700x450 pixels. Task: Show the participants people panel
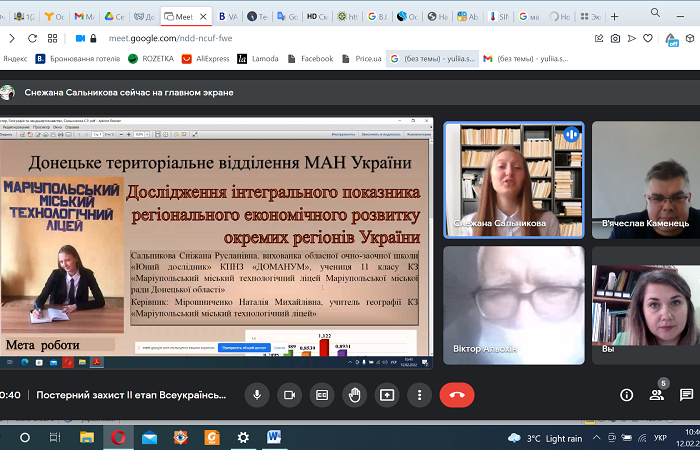[x=657, y=394]
